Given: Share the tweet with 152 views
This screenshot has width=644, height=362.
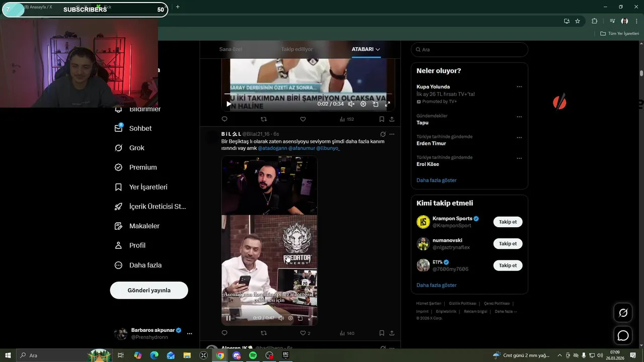Looking at the screenshot, I should coord(392,119).
